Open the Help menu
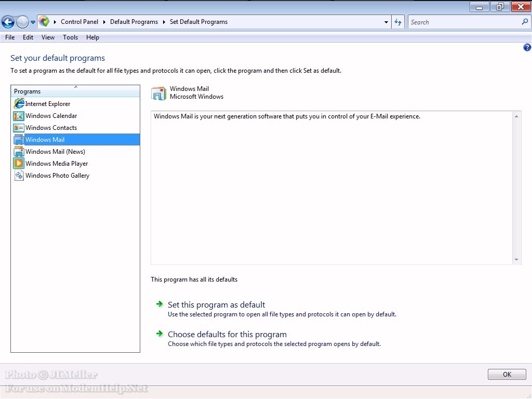Image resolution: width=532 pixels, height=399 pixels. [92, 37]
